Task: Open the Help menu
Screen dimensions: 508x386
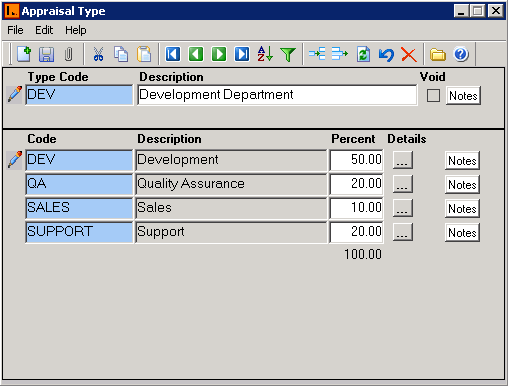Action: [76, 30]
